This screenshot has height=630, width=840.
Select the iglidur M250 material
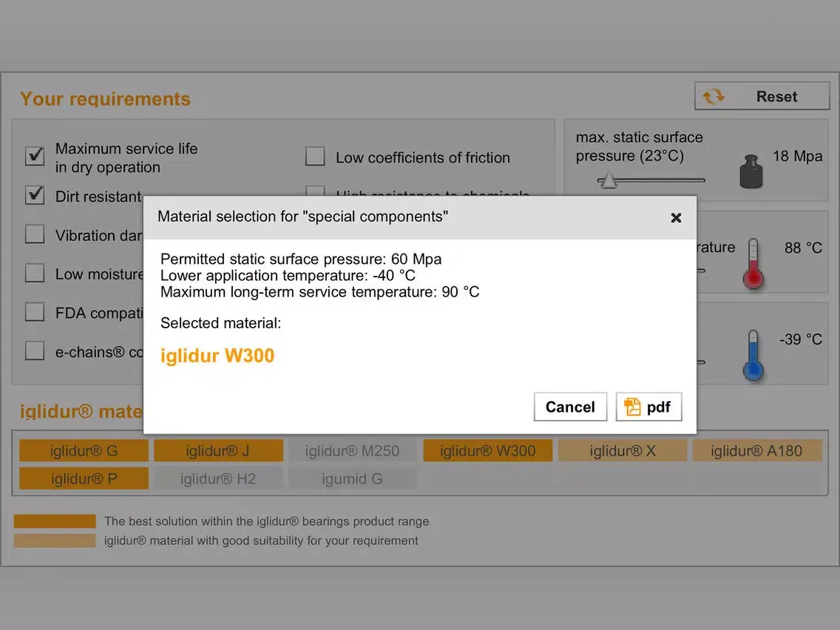[x=353, y=451]
